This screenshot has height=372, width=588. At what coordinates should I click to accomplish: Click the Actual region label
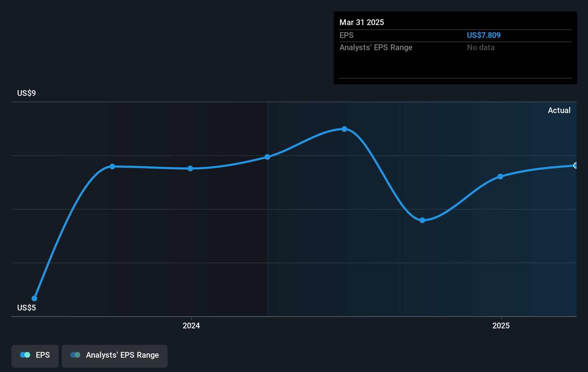[x=559, y=110]
